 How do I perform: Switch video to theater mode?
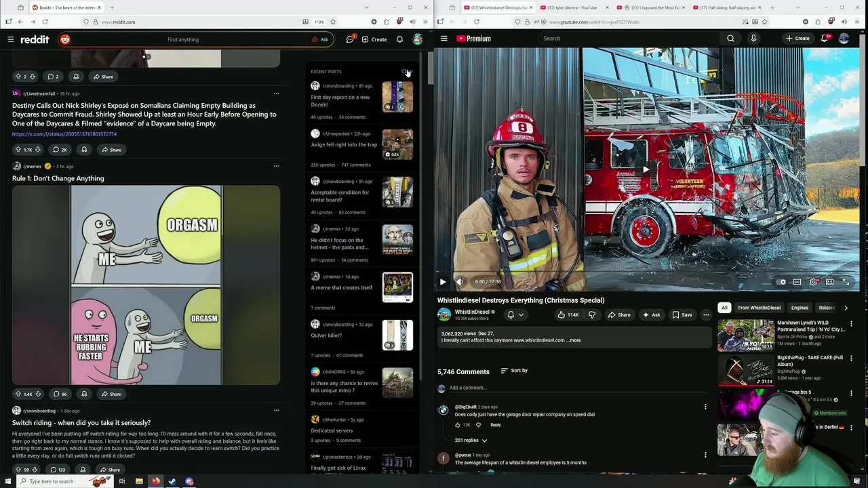(829, 282)
